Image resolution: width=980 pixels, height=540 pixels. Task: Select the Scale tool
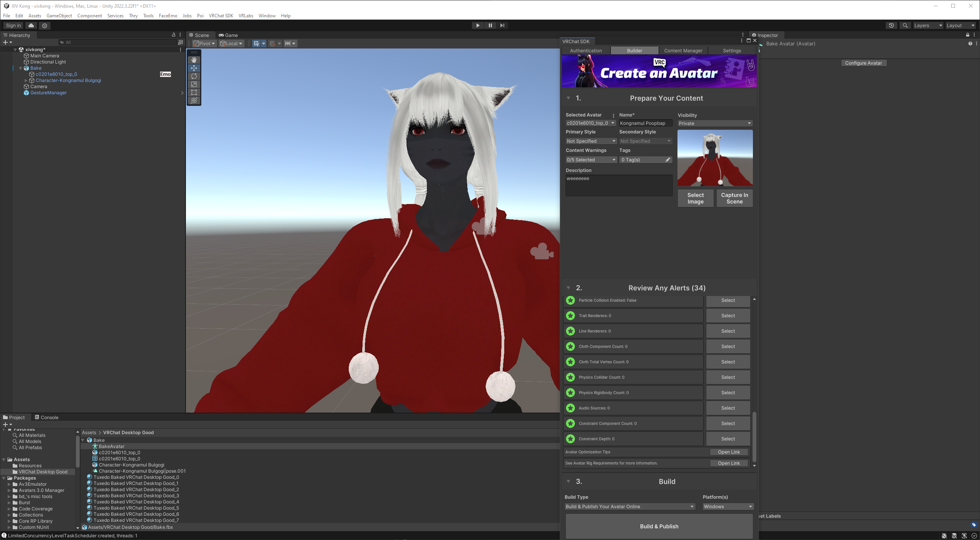pos(194,84)
